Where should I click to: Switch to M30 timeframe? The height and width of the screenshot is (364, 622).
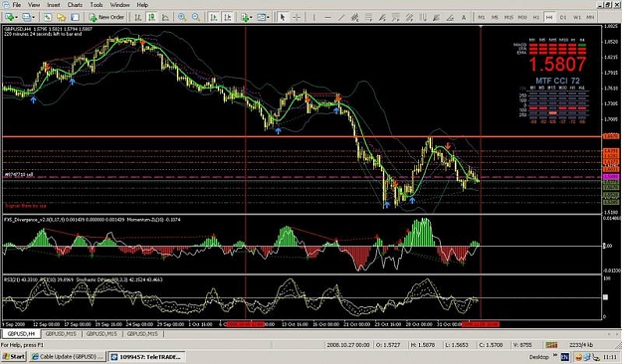[x=522, y=17]
